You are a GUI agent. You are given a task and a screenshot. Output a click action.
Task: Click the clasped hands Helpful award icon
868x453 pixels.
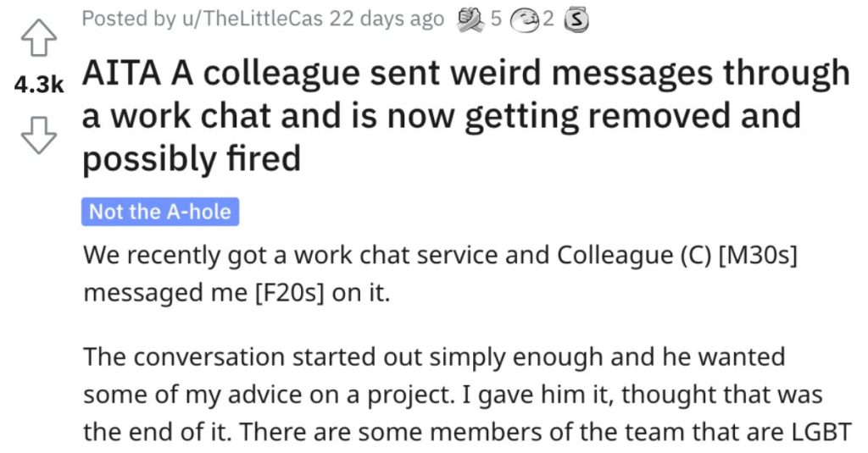coord(470,19)
